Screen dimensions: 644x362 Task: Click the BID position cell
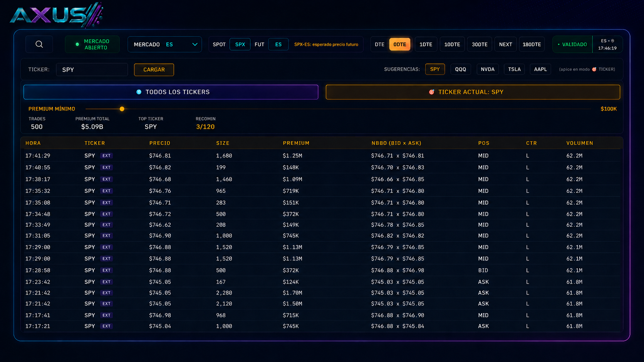pyautogui.click(x=483, y=270)
